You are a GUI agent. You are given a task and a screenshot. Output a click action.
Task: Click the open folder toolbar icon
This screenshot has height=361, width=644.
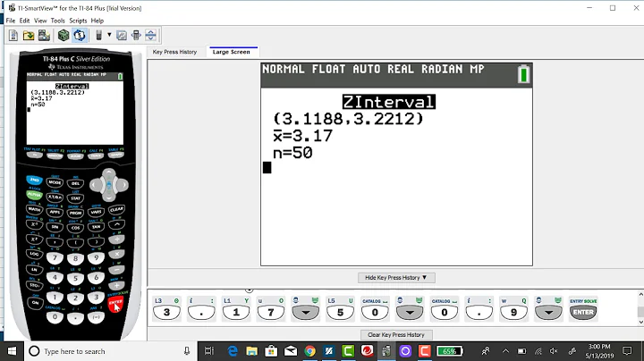click(29, 35)
